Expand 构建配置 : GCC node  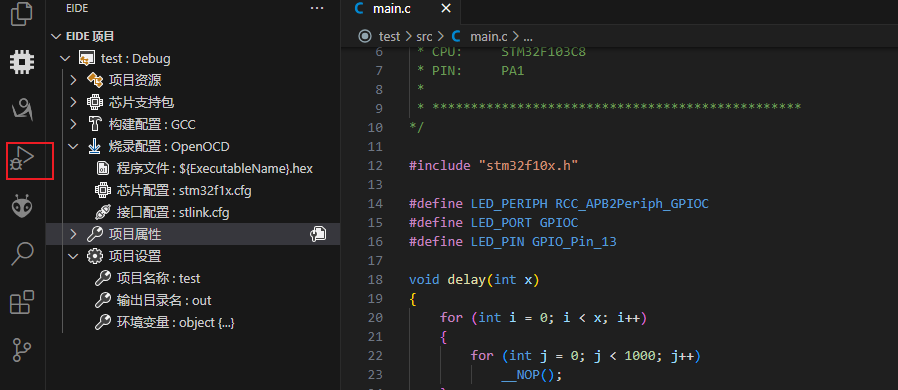pyautogui.click(x=73, y=124)
